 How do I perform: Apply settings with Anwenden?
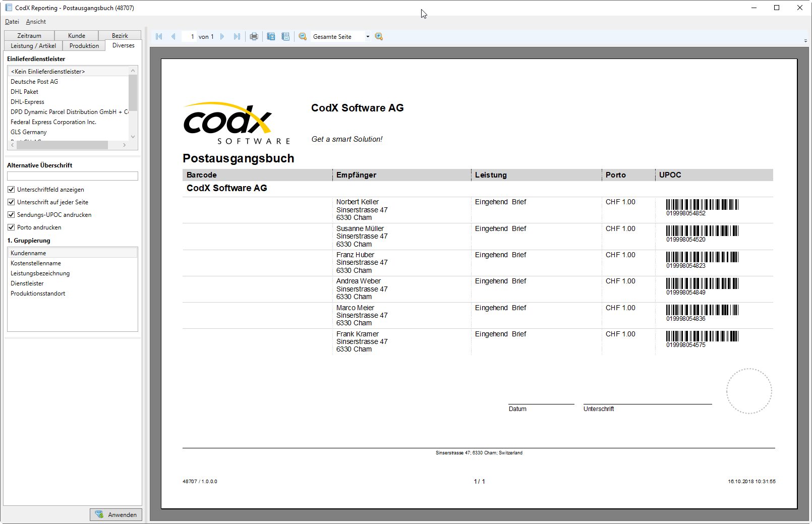coord(115,514)
